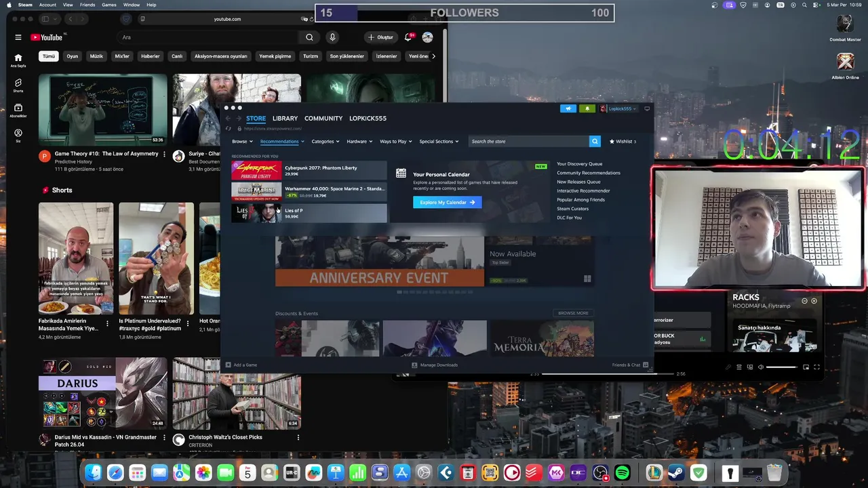Go to YouTube Ana Sayfa in sidebar
Screen dimensions: 868x488
tap(18, 60)
